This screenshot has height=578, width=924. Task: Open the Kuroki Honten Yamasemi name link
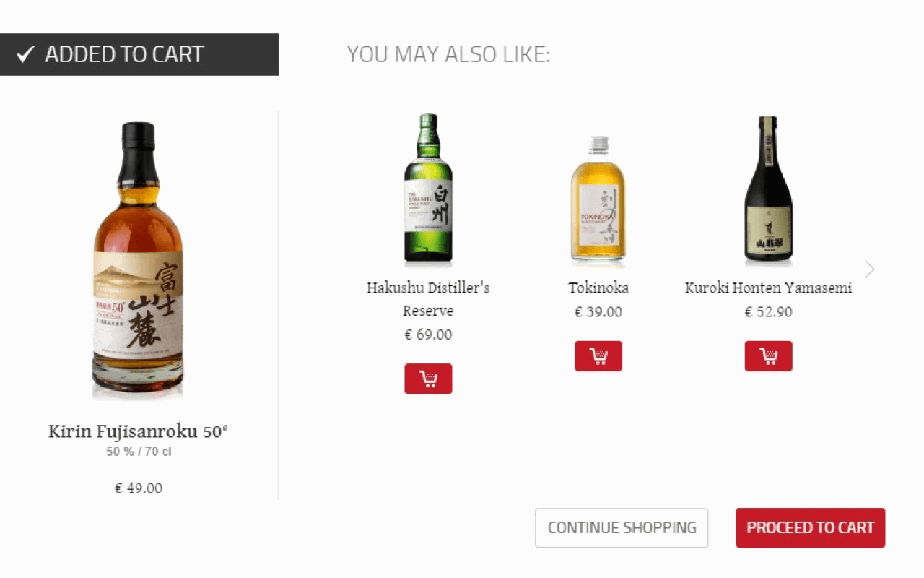pyautogui.click(x=768, y=288)
